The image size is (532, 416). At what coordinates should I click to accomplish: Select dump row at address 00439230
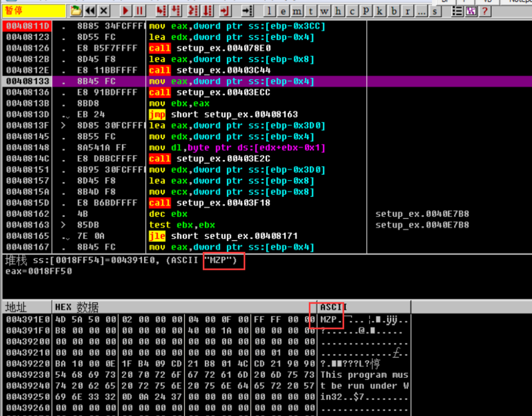tap(207, 375)
